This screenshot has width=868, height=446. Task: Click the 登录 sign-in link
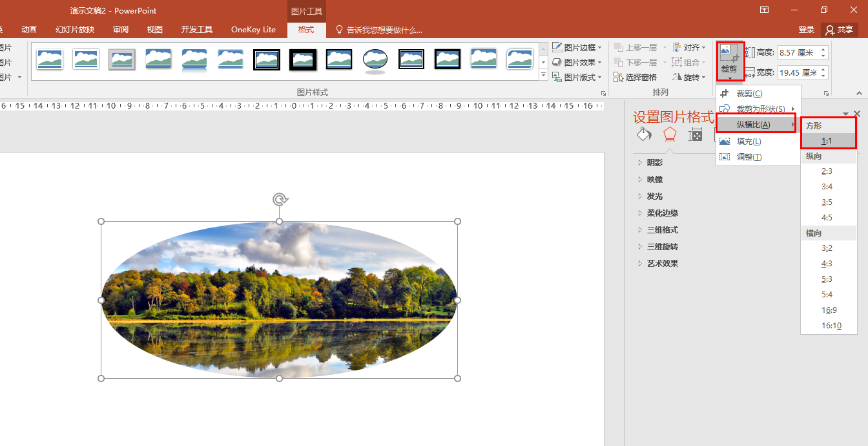806,30
